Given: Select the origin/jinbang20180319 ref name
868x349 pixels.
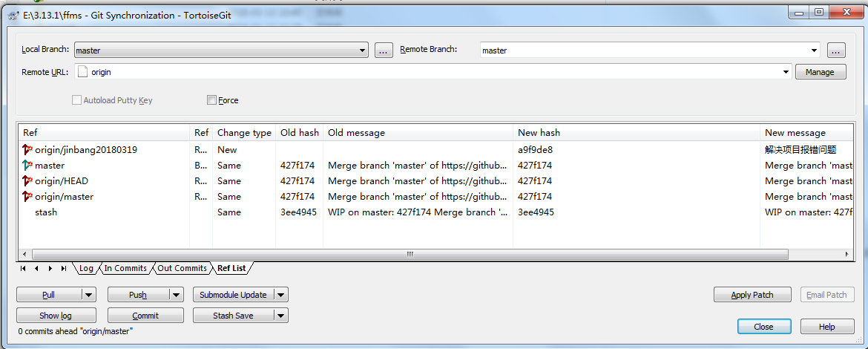Looking at the screenshot, I should 86,149.
